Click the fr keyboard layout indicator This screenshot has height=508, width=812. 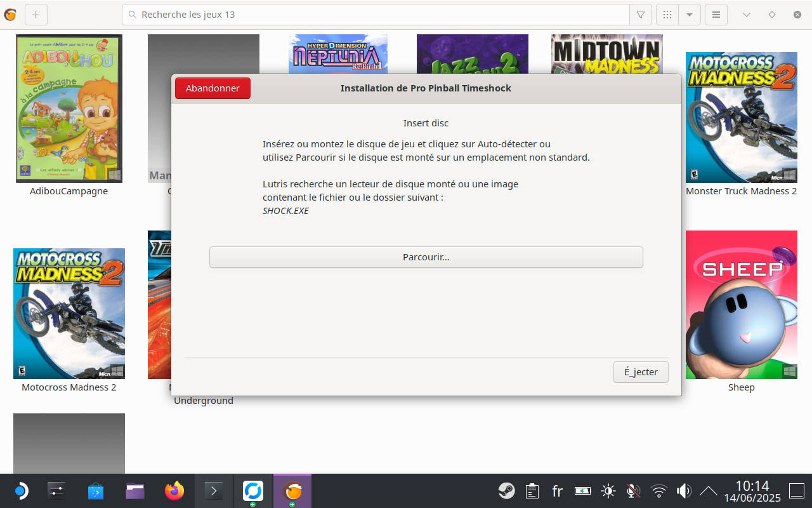point(557,491)
